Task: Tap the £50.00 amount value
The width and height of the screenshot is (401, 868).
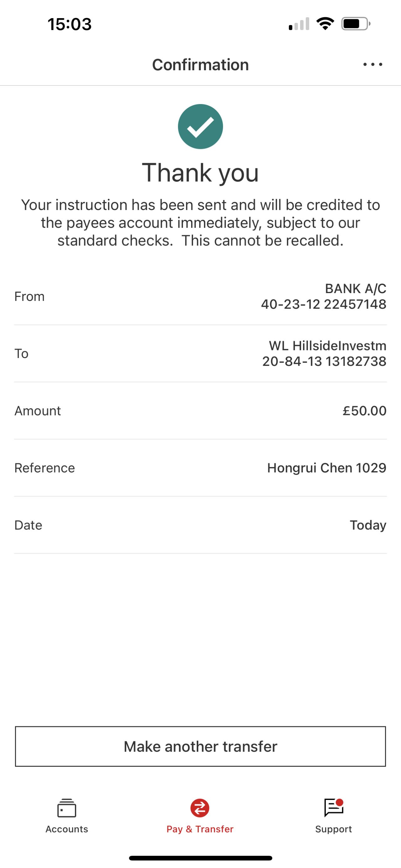Action: 364,411
